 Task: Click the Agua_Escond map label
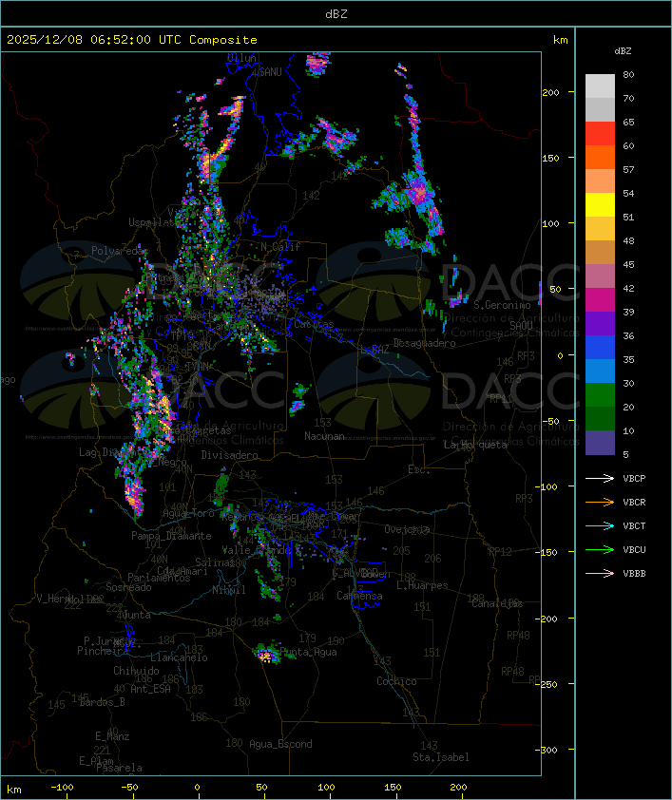tap(280, 744)
